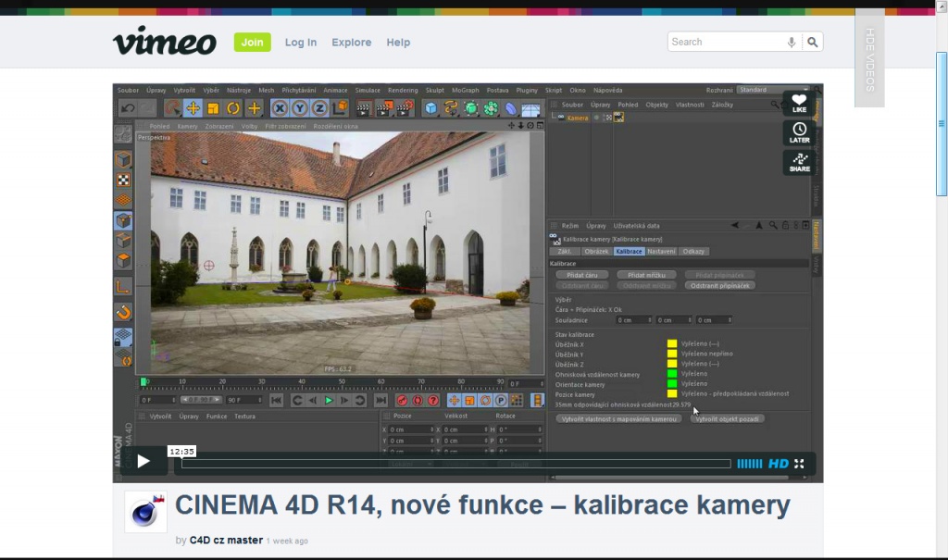Click the browser vertical scrollbar thumb
The width and height of the screenshot is (948, 560).
pyautogui.click(x=942, y=124)
